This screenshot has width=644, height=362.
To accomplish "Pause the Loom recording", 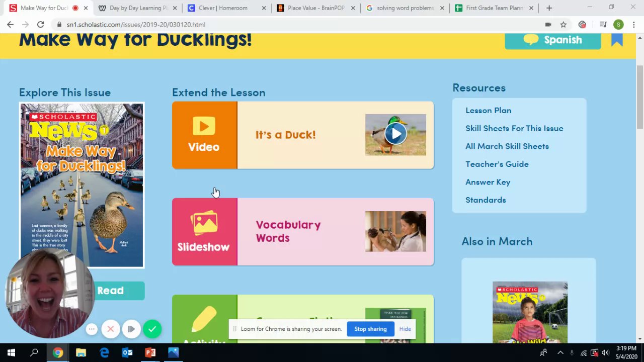I will (x=131, y=329).
